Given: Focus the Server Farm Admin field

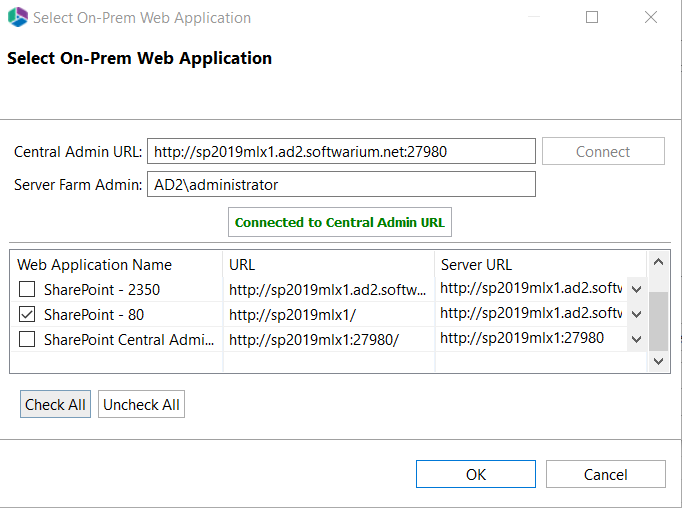Looking at the screenshot, I should [x=341, y=185].
